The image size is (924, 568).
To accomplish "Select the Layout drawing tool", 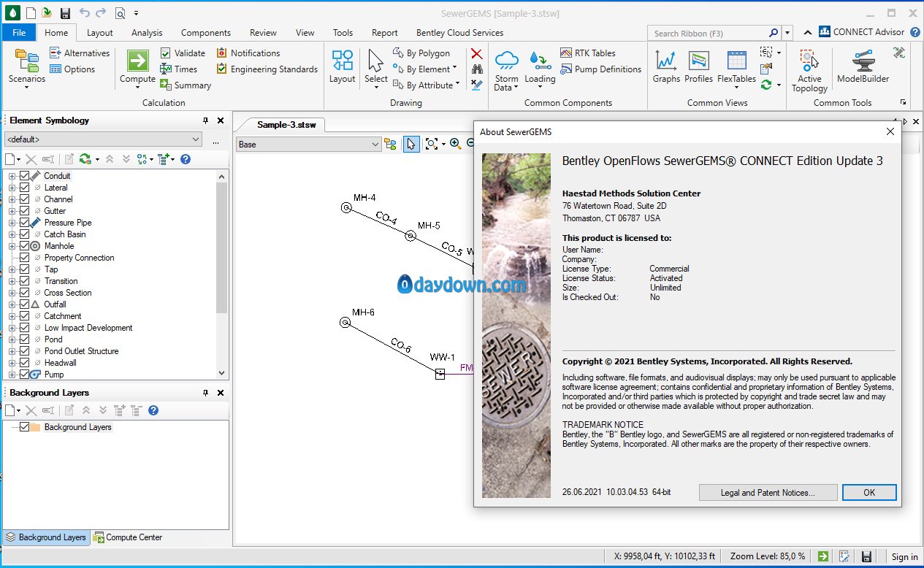I will [342, 67].
